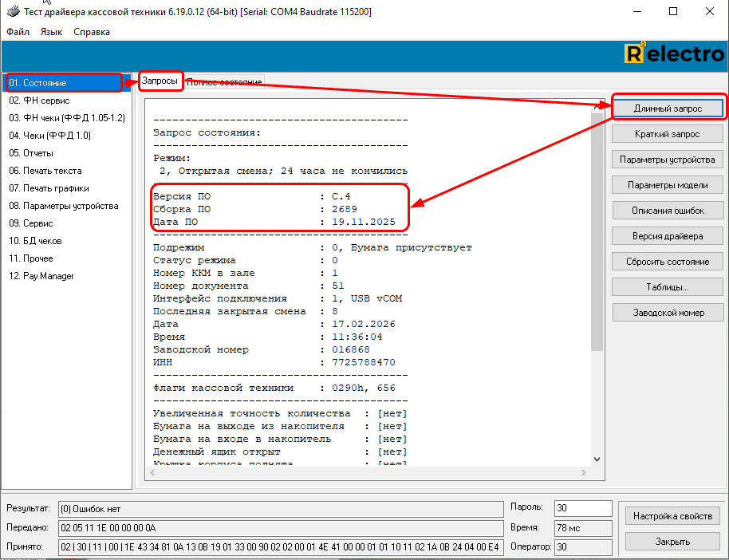Select 05. Отчеты in the sidebar
Image resolution: width=729 pixels, height=560 pixels.
pos(31,153)
